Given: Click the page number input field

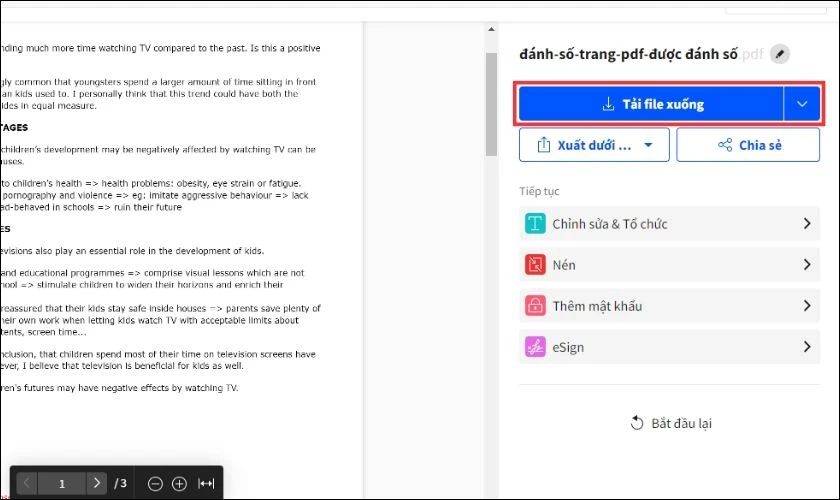Looking at the screenshot, I should pos(62,483).
